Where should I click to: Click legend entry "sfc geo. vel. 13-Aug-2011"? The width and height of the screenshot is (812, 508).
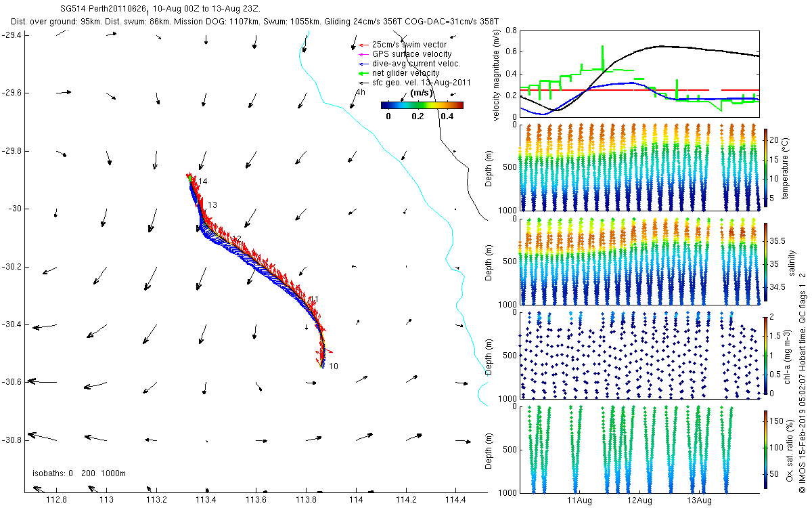(x=421, y=82)
